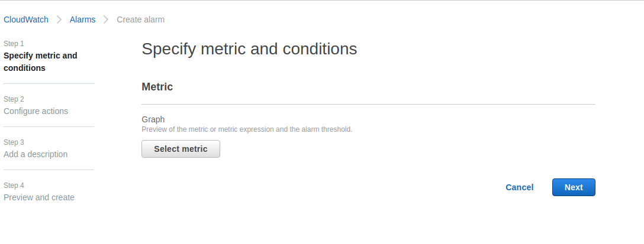
Task: Open the Preview and create step
Action: pos(39,197)
